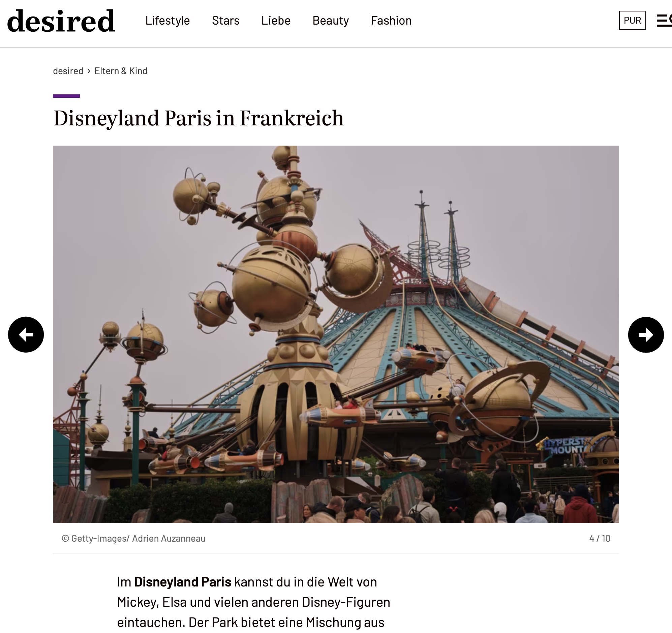Click the 4 / 10 slide counter
The width and height of the screenshot is (672, 633).
pos(600,538)
